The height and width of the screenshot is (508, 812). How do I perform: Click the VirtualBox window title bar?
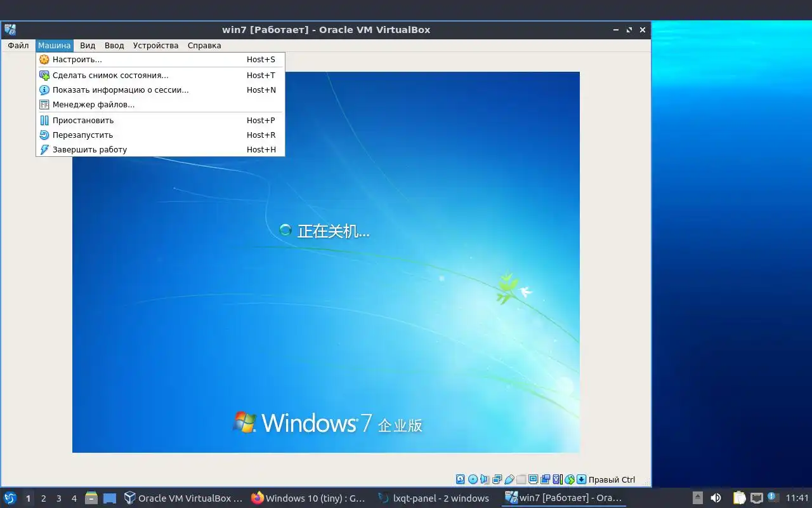tap(325, 30)
